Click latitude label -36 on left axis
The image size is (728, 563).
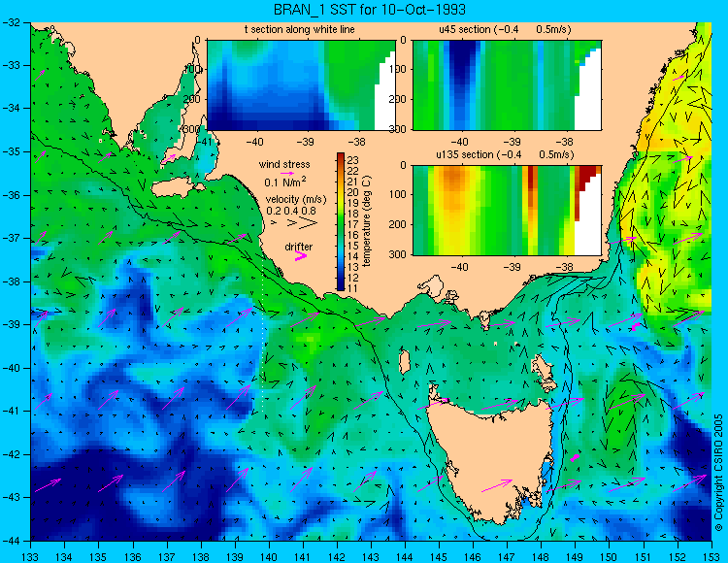[x=11, y=195]
